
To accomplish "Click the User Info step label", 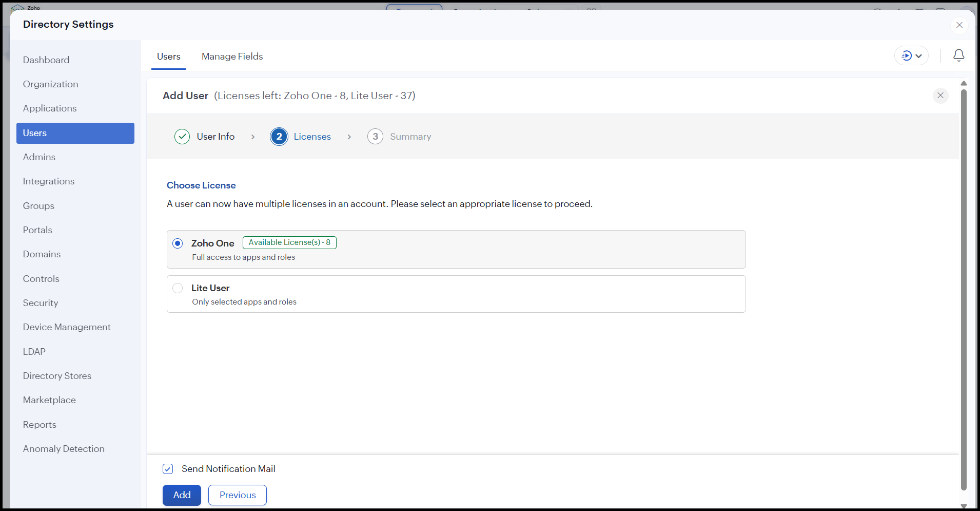I will click(x=215, y=137).
